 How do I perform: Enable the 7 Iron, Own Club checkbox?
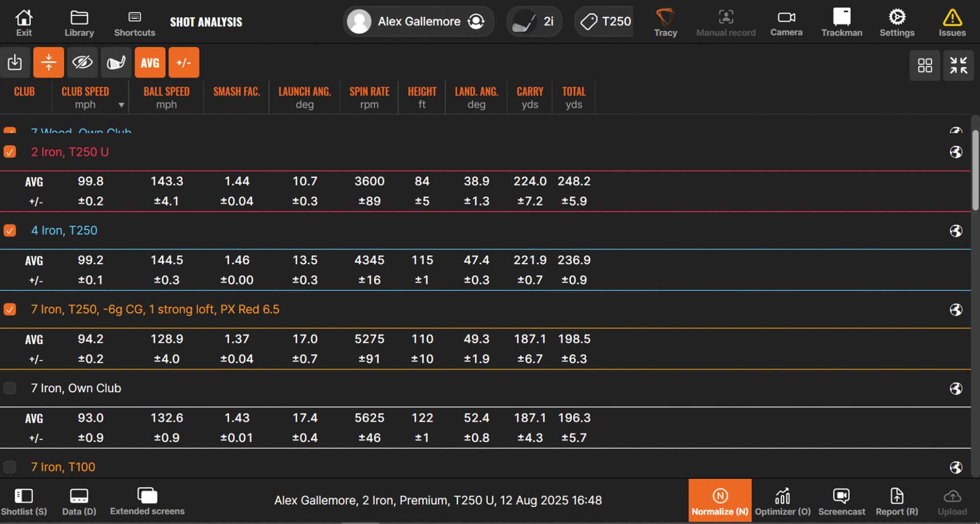point(10,388)
